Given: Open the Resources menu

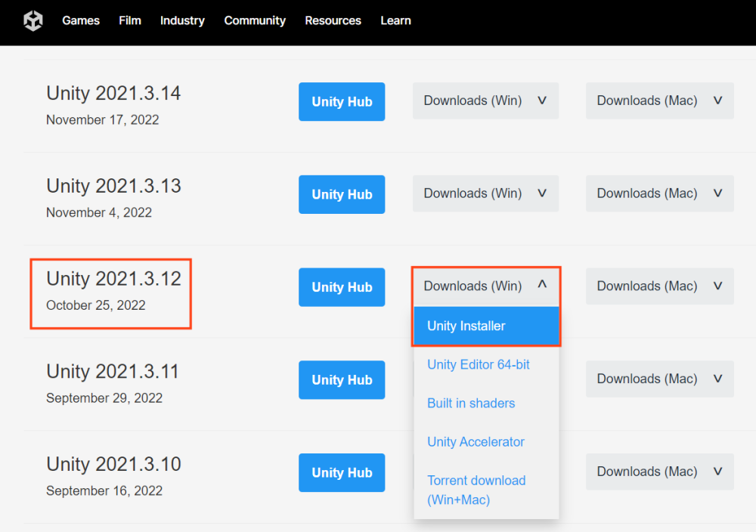Looking at the screenshot, I should [x=333, y=20].
